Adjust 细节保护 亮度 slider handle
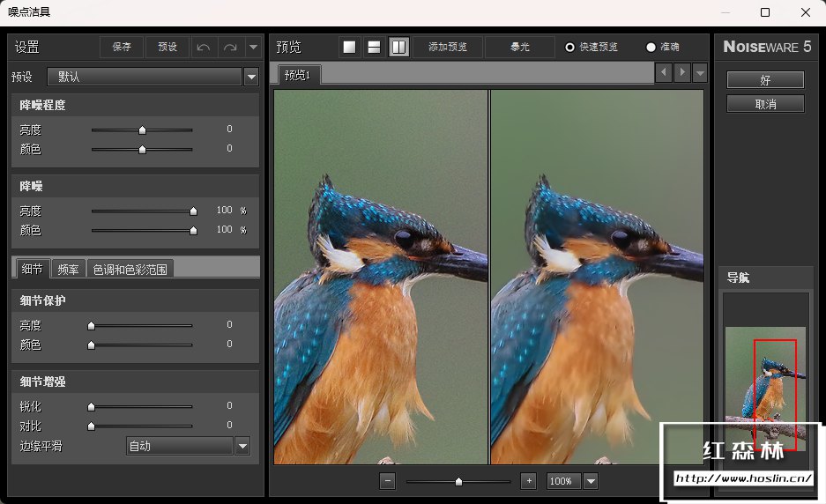Viewport: 826px width, 504px height. pos(91,325)
